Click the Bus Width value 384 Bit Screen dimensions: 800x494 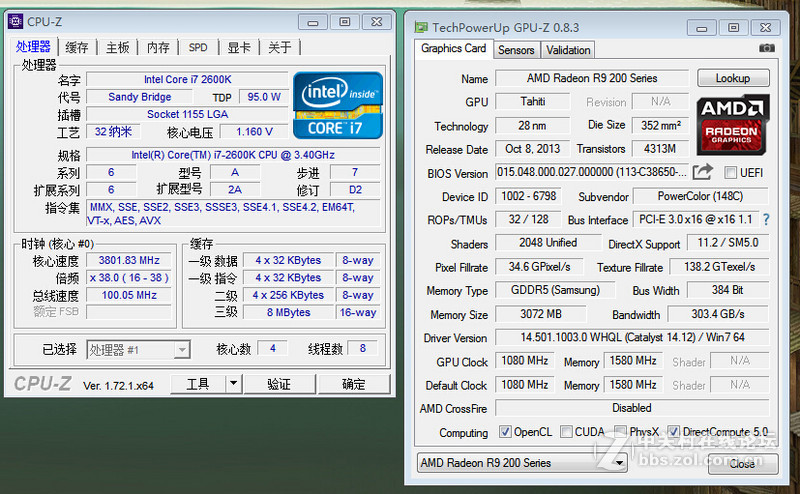click(728, 290)
